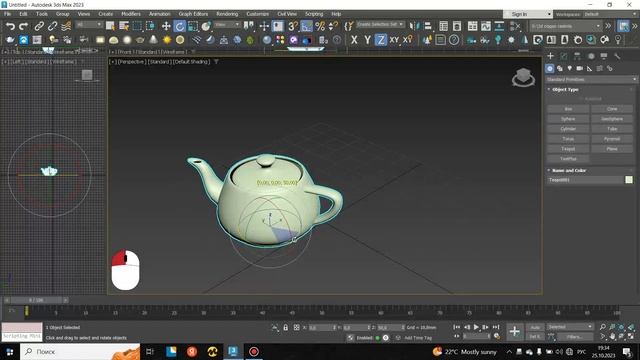Select the Shapes category icon
Screen dimensions: 640x360
pyautogui.click(x=560, y=69)
